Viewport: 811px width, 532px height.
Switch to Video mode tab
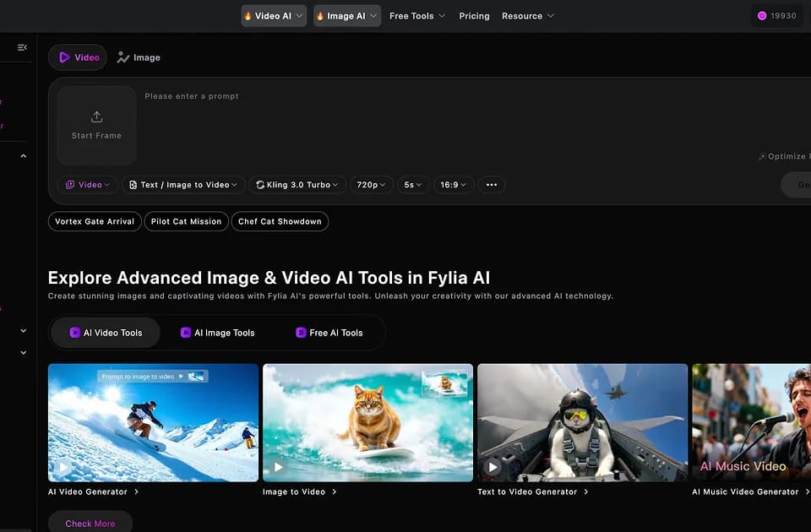(78, 57)
